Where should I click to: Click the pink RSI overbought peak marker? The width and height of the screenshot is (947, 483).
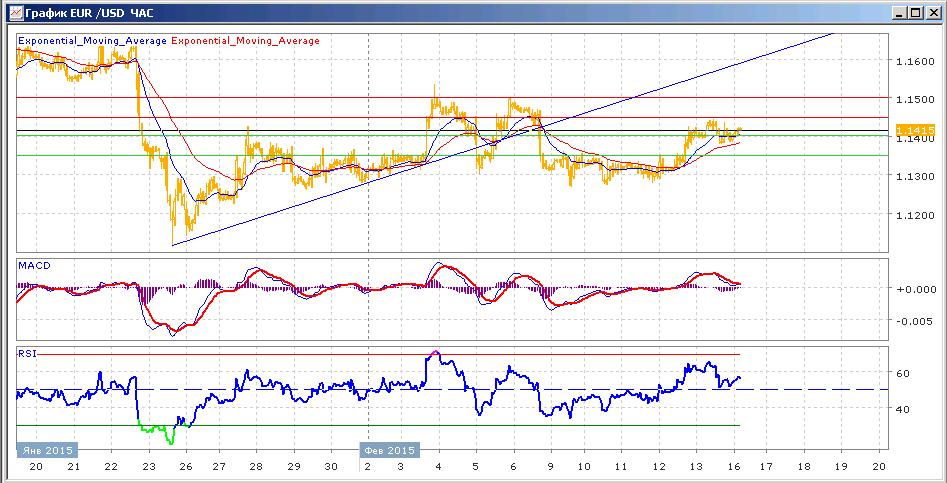tap(435, 351)
